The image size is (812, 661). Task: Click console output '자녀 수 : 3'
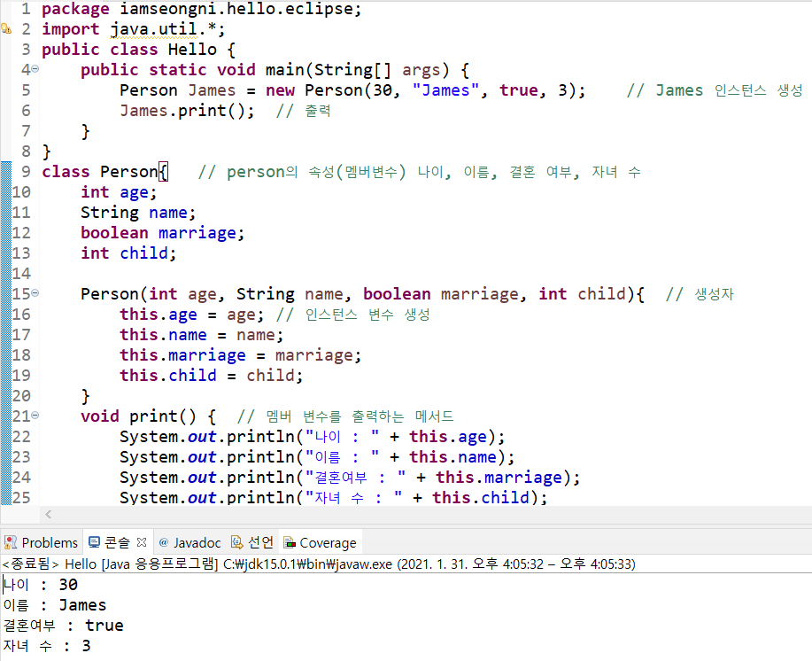pyautogui.click(x=47, y=645)
